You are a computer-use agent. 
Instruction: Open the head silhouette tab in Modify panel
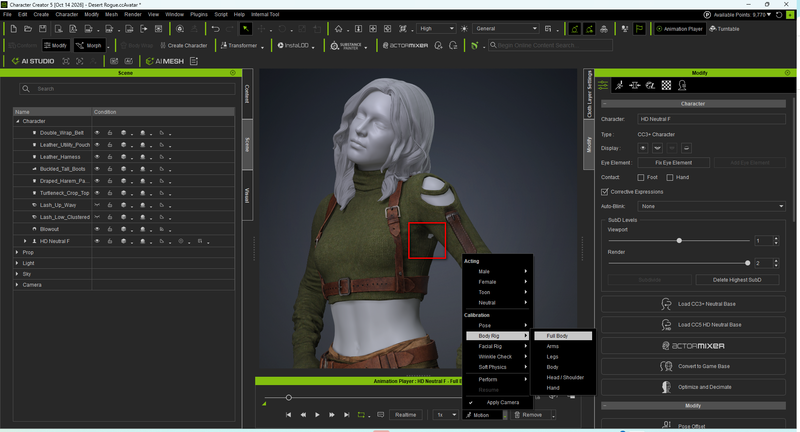point(682,86)
